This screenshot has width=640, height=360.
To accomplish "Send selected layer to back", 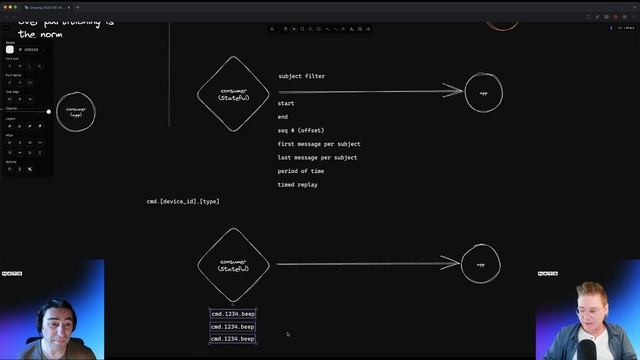I will click(x=10, y=126).
